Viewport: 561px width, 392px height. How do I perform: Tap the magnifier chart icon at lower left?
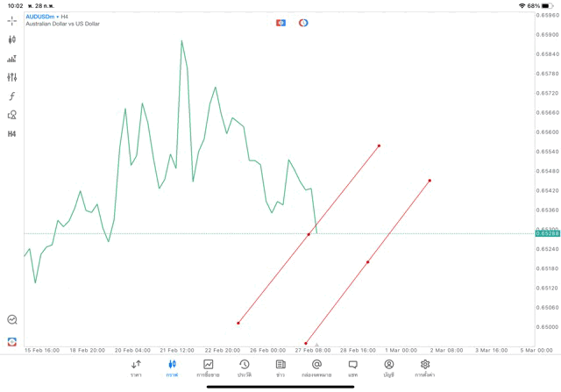pyautogui.click(x=12, y=320)
